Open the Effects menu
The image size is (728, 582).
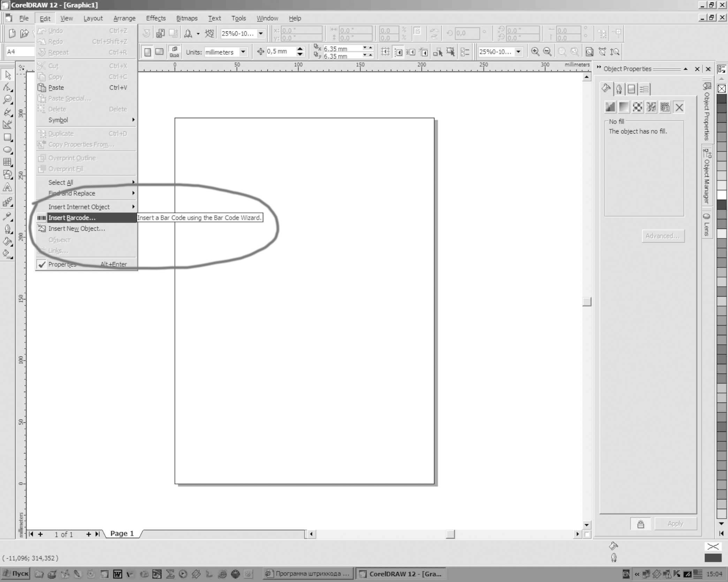tap(156, 18)
